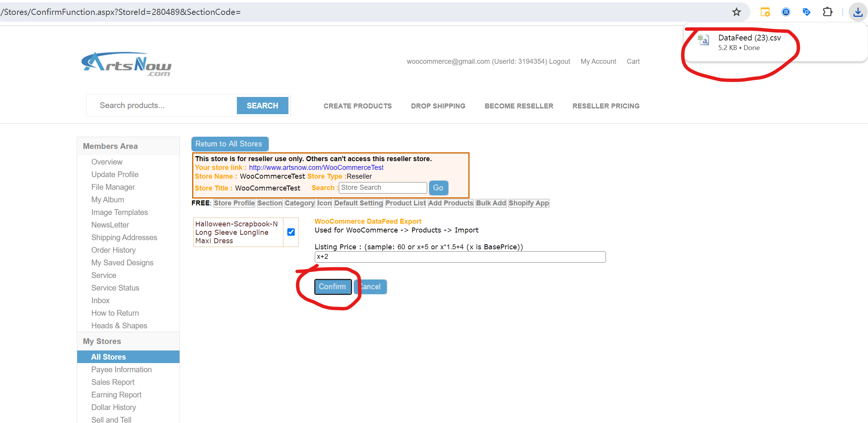Open RESELLER PRICING menu
Screen dimensions: 868x423
click(x=606, y=106)
